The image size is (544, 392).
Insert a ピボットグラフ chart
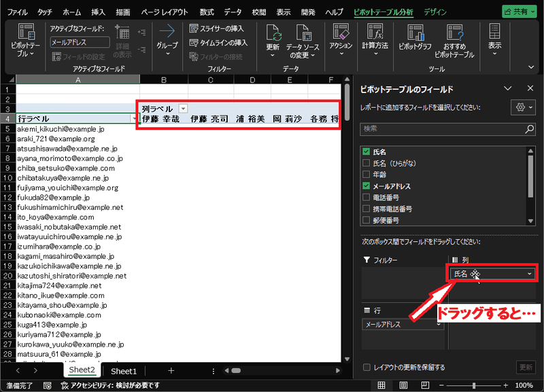(x=415, y=37)
